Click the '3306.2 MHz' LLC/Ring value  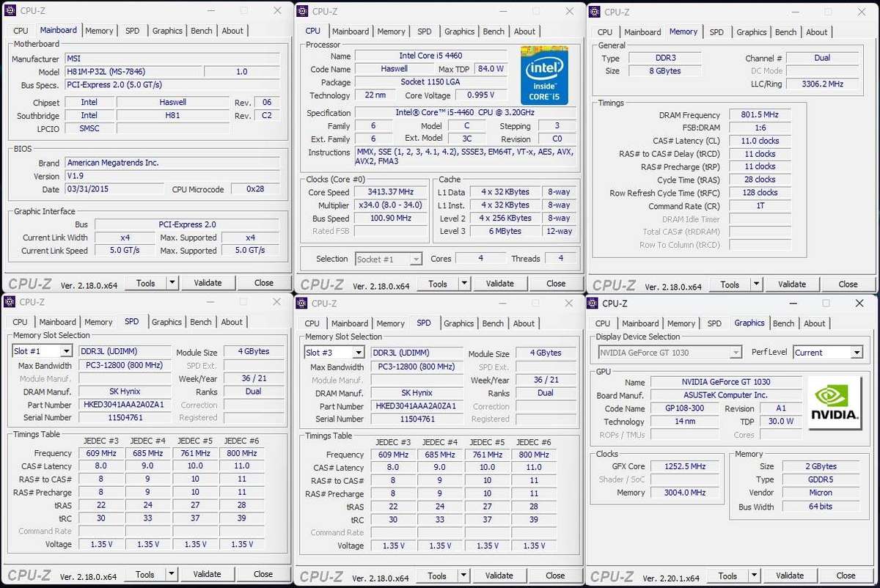point(822,84)
